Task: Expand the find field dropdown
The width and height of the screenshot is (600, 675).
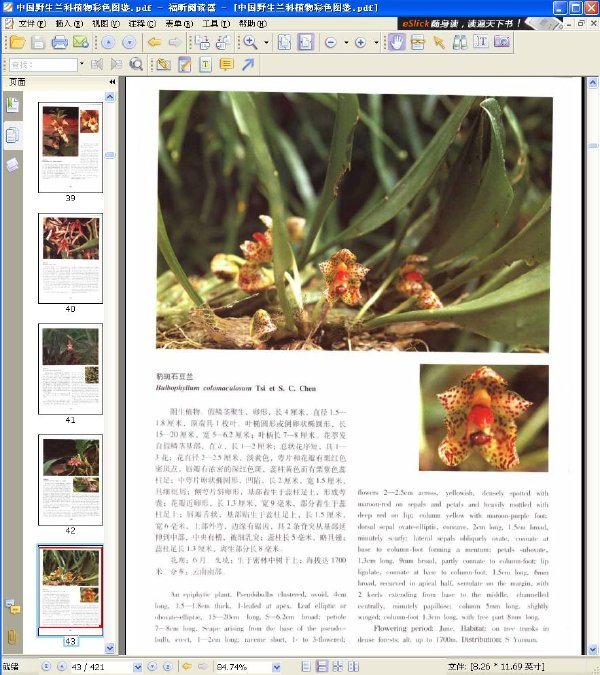Action: [x=82, y=64]
